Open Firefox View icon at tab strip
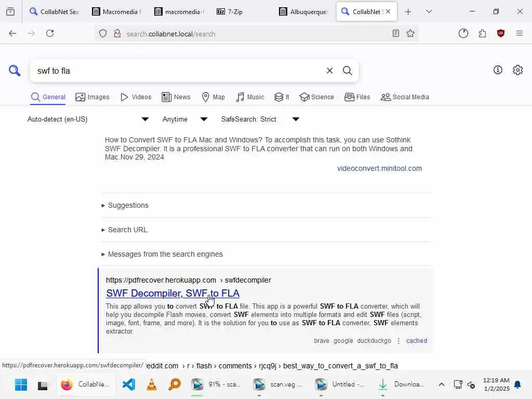532x399 pixels. pos(10,11)
